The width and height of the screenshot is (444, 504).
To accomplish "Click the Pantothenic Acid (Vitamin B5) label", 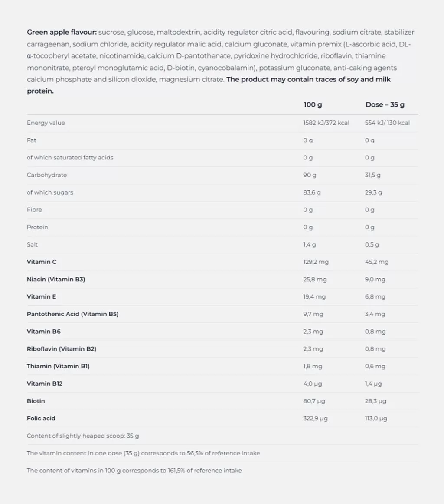I will pyautogui.click(x=72, y=314).
